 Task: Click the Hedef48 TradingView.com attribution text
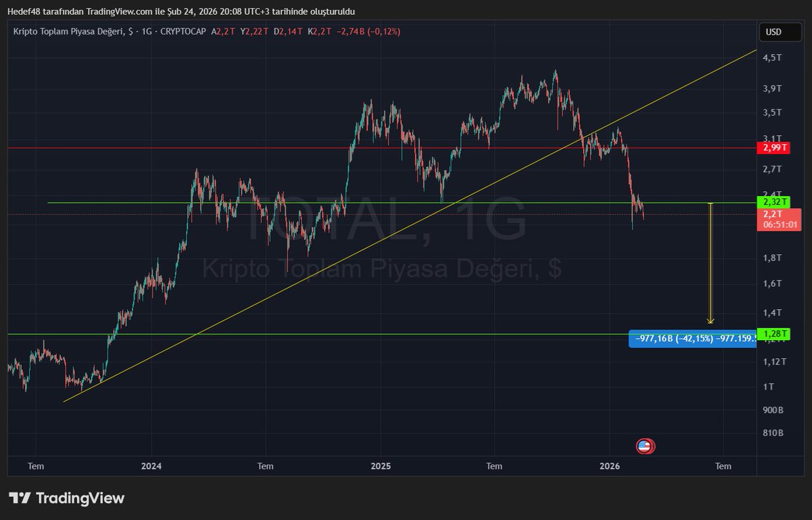point(181,11)
